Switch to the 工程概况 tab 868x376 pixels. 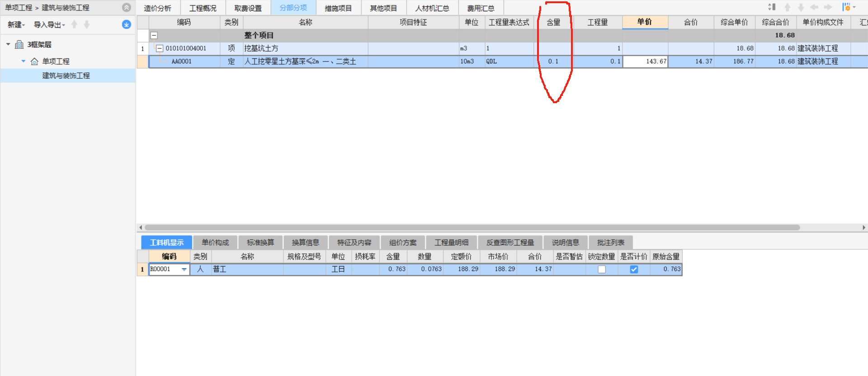point(203,8)
